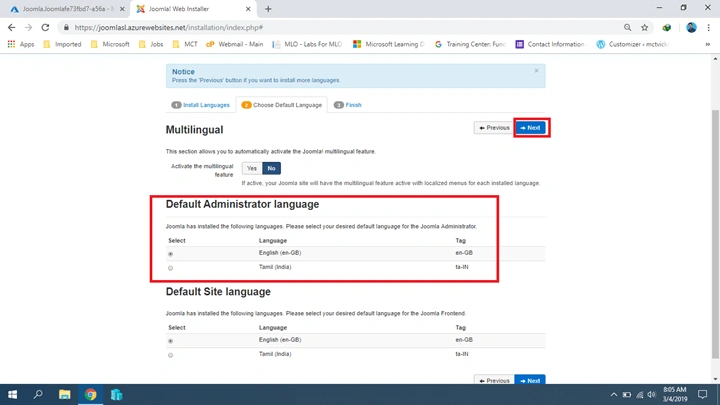Open the Windows Start menu
720x405 pixels.
point(12,394)
